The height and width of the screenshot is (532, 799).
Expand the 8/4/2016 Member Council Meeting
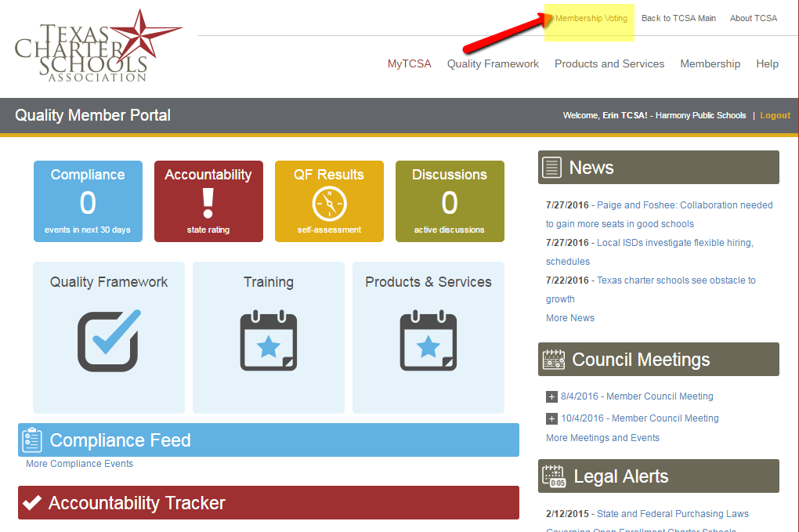tap(551, 396)
